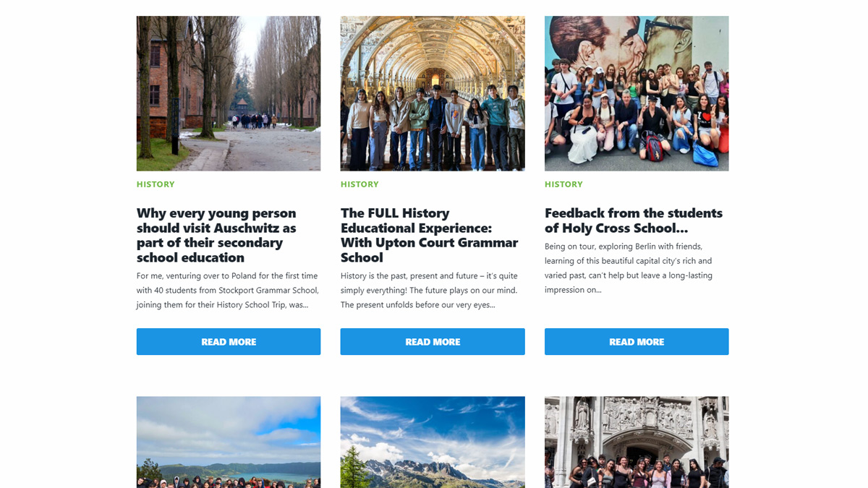868x488 pixels.
Task: Open the Berlin Wall mural group photo
Action: point(637,93)
